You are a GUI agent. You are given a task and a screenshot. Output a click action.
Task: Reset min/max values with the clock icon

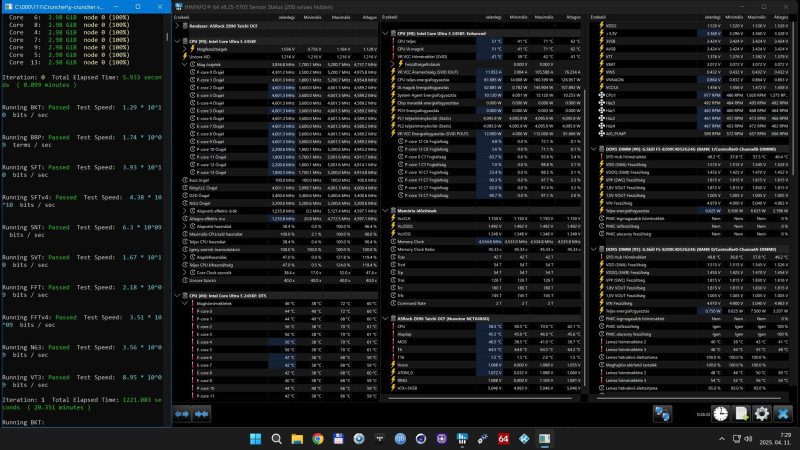click(x=720, y=414)
